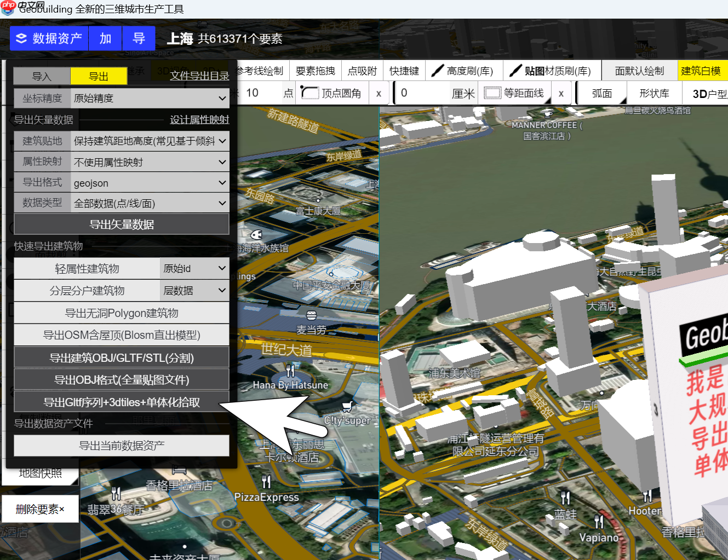Click the php中文网 logo icon
Viewport: 728px width, 560px height.
coord(7,9)
